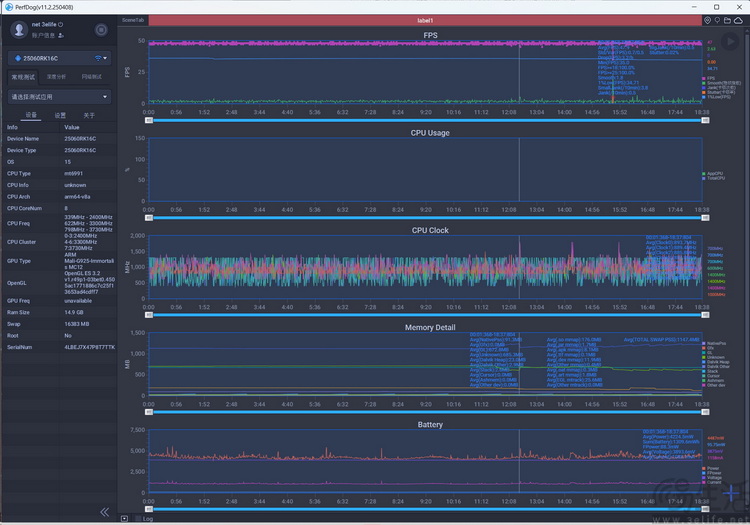This screenshot has width=750, height=525.
Task: Click the charts panel vertical scrollbar
Action: coord(747,268)
